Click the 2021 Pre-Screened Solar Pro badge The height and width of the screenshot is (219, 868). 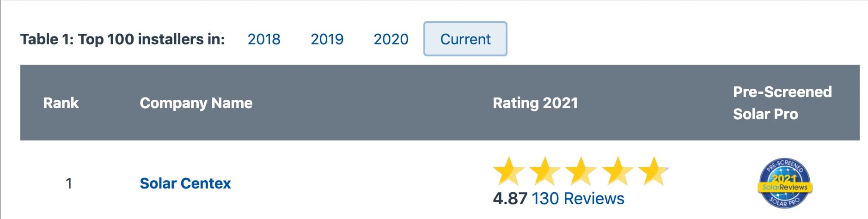pyautogui.click(x=784, y=183)
